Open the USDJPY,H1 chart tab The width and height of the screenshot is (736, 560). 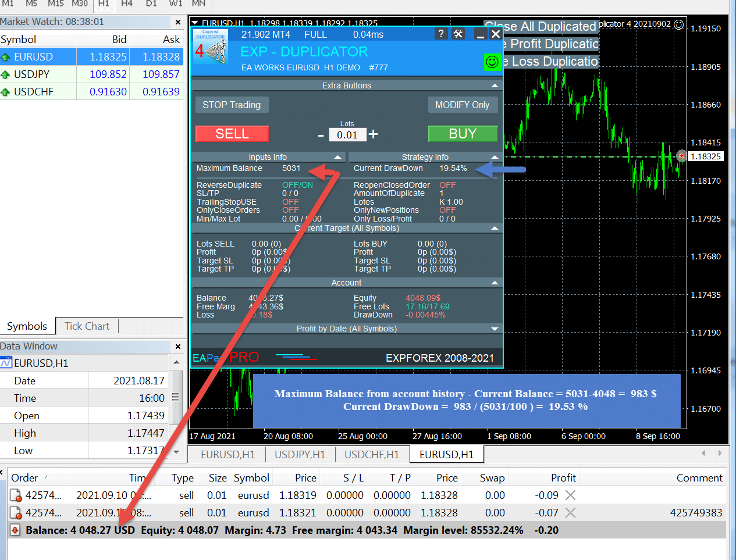300,455
